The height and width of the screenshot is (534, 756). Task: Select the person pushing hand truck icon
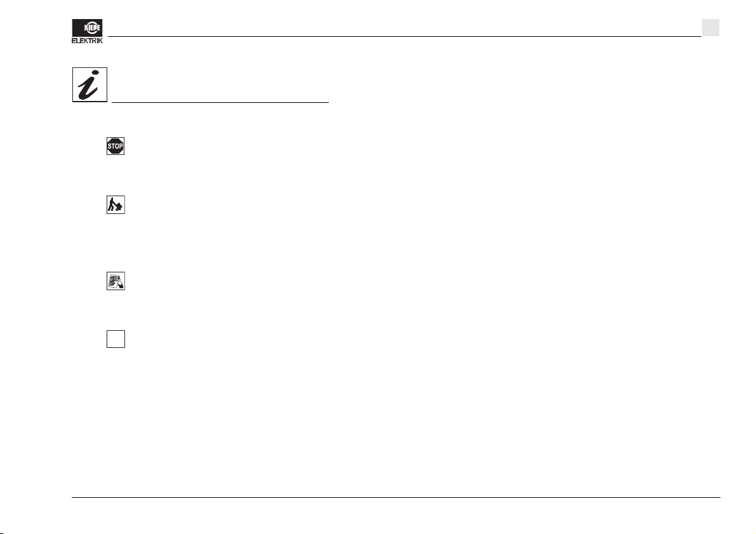tap(116, 204)
